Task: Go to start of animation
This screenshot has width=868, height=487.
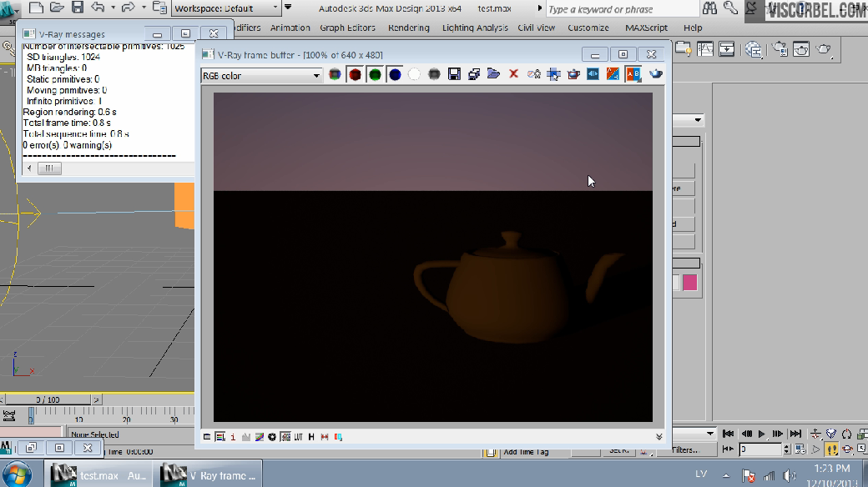Action: tap(729, 434)
